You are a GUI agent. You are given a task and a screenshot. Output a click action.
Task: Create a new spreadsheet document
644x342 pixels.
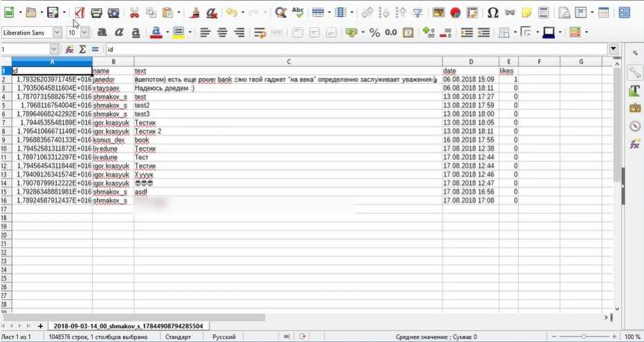tap(8, 12)
